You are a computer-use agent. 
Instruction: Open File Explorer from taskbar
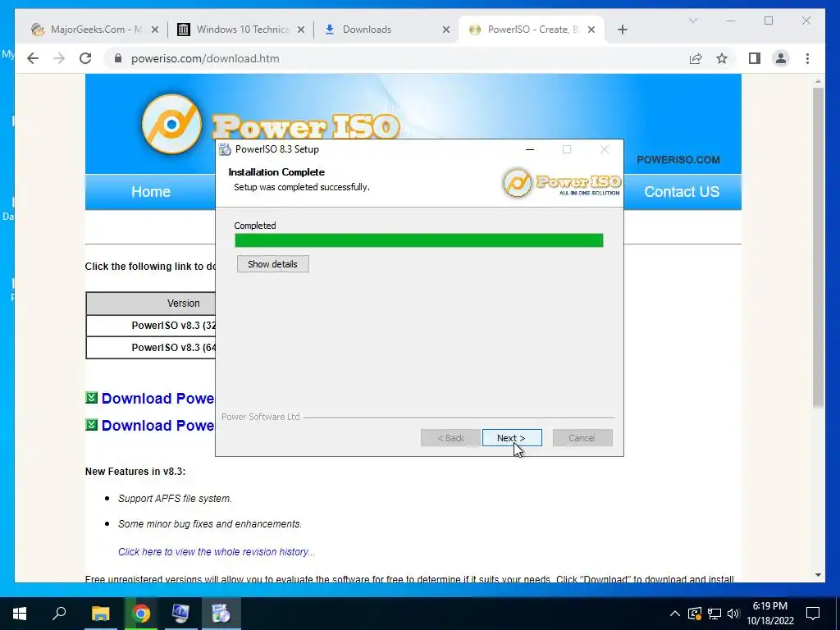(100, 614)
